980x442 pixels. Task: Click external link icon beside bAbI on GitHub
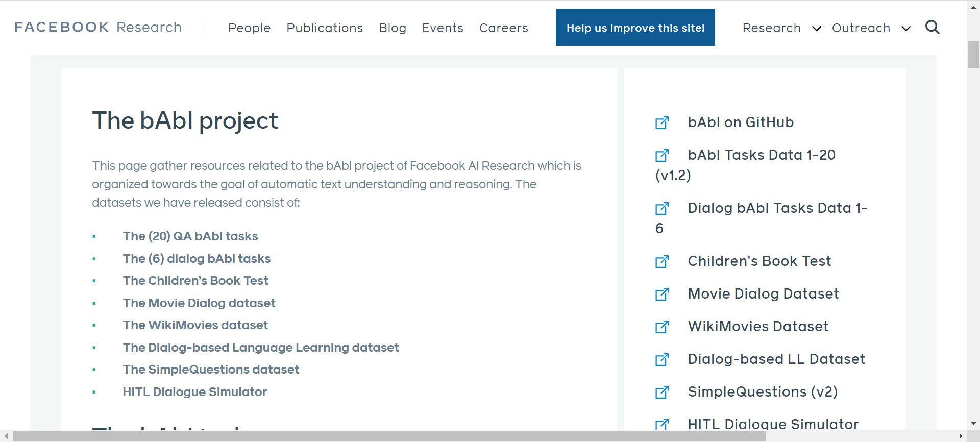tap(662, 122)
